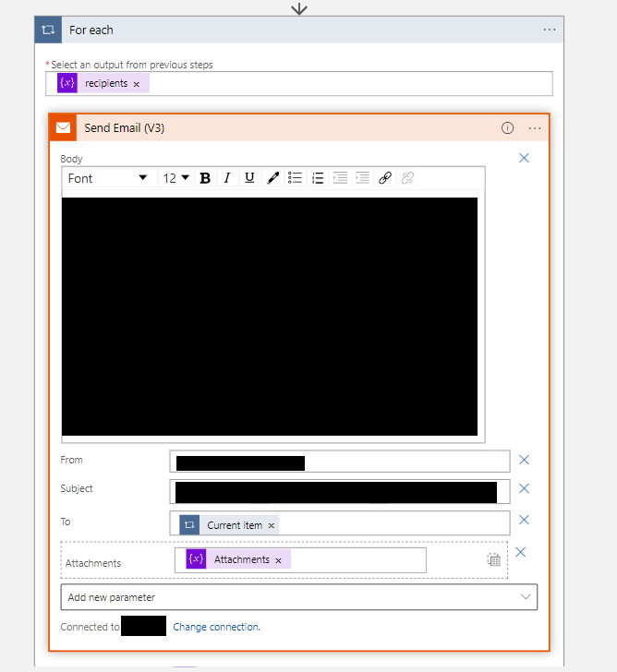This screenshot has width=617, height=672.
Task: Remove the Attachments variable token
Action: point(278,560)
